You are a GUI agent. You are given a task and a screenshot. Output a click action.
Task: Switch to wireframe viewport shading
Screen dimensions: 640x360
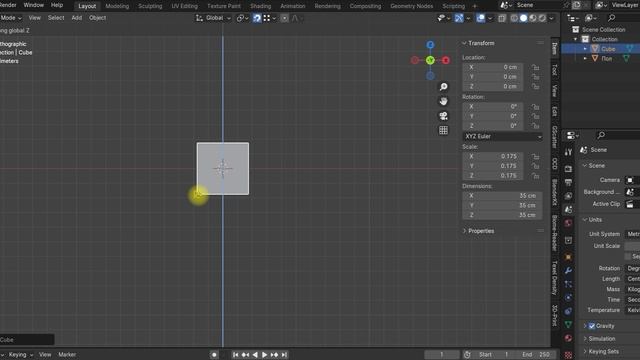pos(514,18)
